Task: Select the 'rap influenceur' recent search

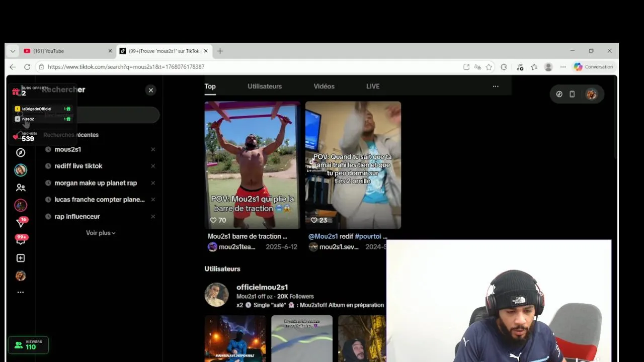Action: 77,217
